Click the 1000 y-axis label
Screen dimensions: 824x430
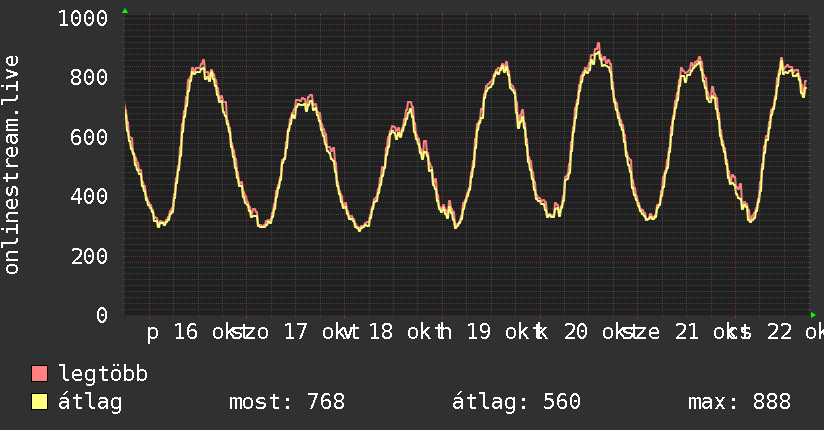(x=83, y=18)
